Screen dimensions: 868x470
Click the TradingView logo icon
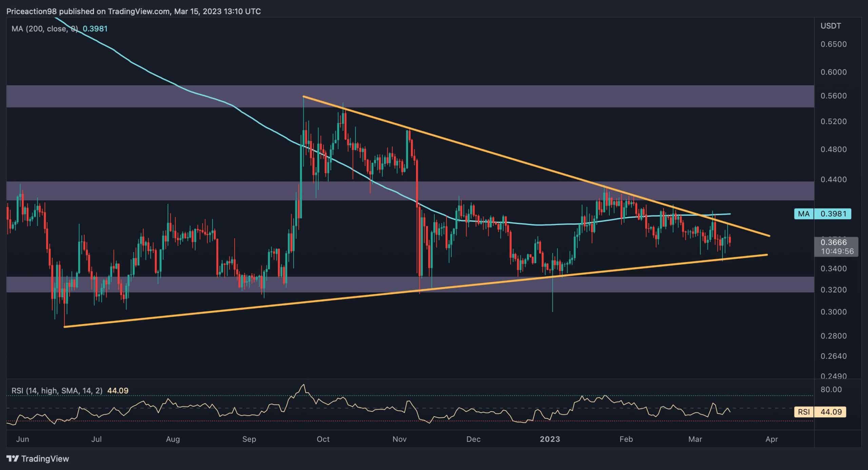pyautogui.click(x=13, y=459)
